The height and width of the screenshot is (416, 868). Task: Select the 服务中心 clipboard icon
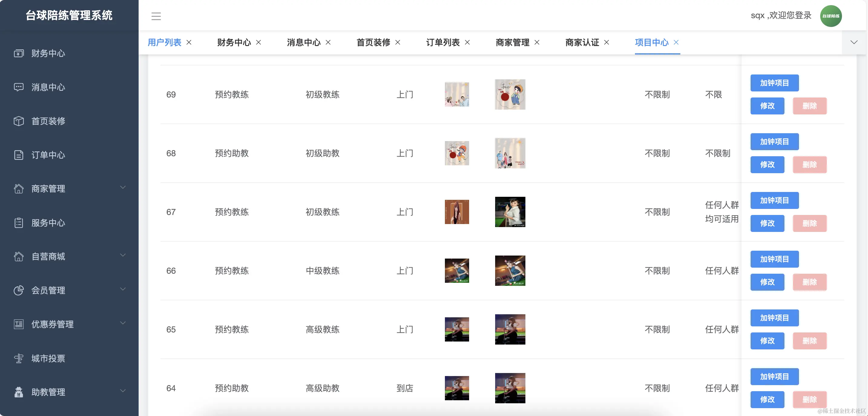pyautogui.click(x=18, y=223)
